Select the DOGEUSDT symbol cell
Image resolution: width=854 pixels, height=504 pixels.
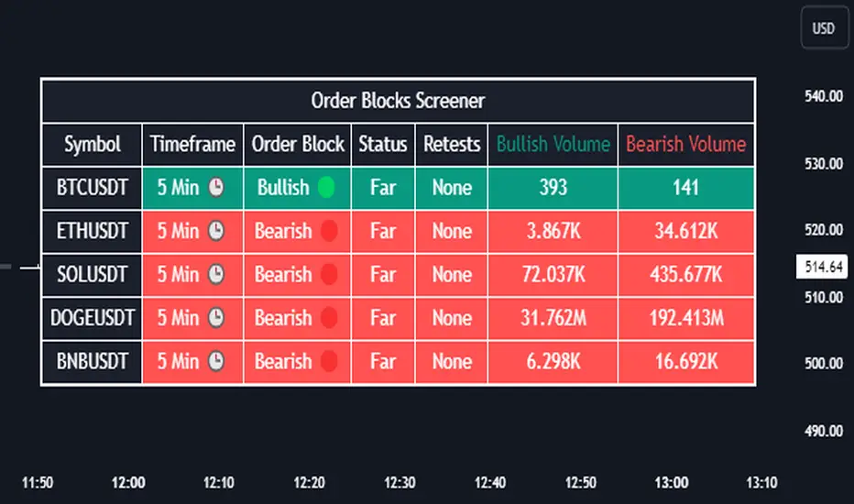pos(92,318)
